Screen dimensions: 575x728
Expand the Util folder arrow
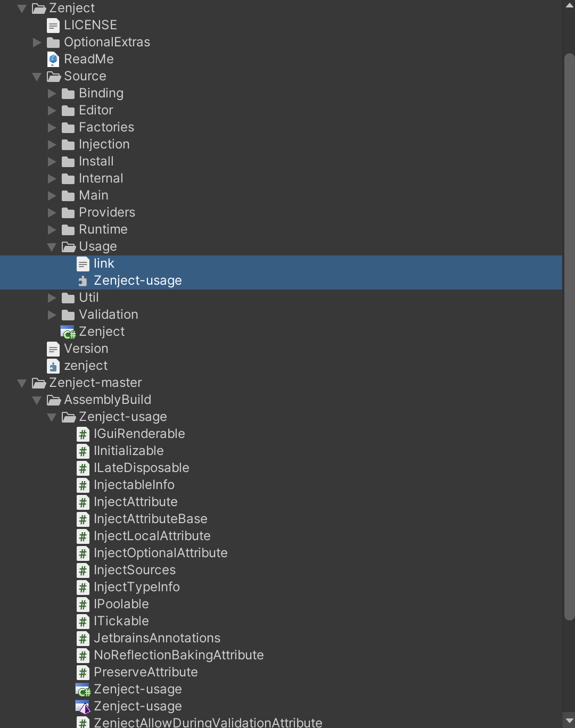(x=52, y=298)
